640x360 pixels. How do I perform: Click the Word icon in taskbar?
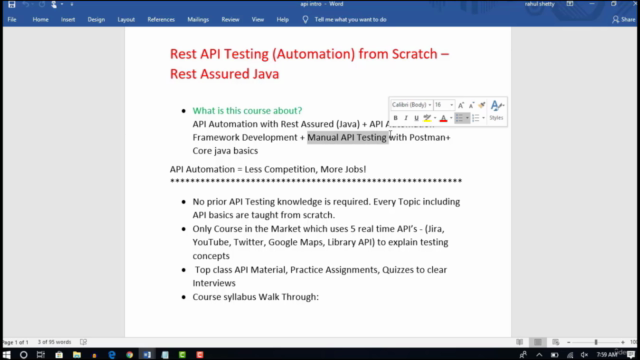pyautogui.click(x=147, y=355)
